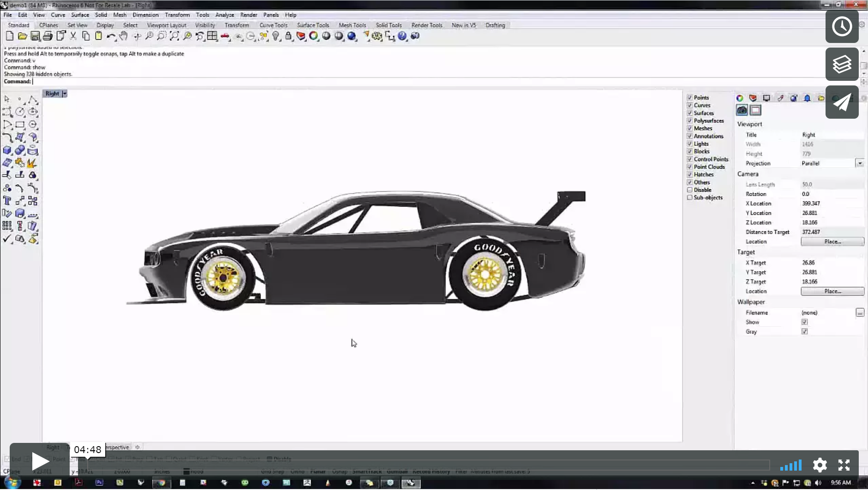868x490 pixels.
Task: Toggle the Annotations filter checkbox
Action: point(689,136)
